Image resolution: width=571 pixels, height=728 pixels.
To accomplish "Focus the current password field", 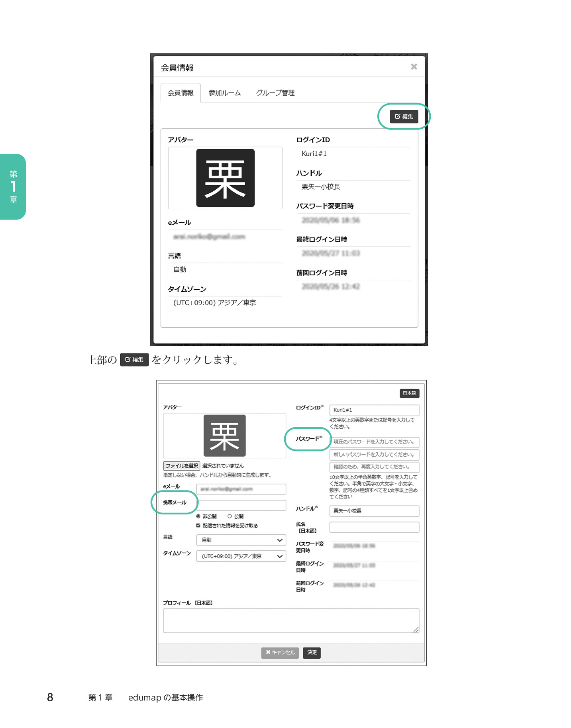I will tap(374, 442).
